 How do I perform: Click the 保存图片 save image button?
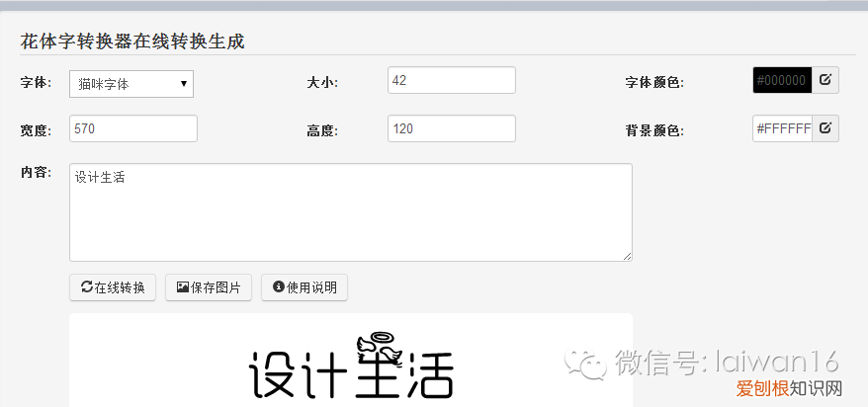[x=209, y=287]
